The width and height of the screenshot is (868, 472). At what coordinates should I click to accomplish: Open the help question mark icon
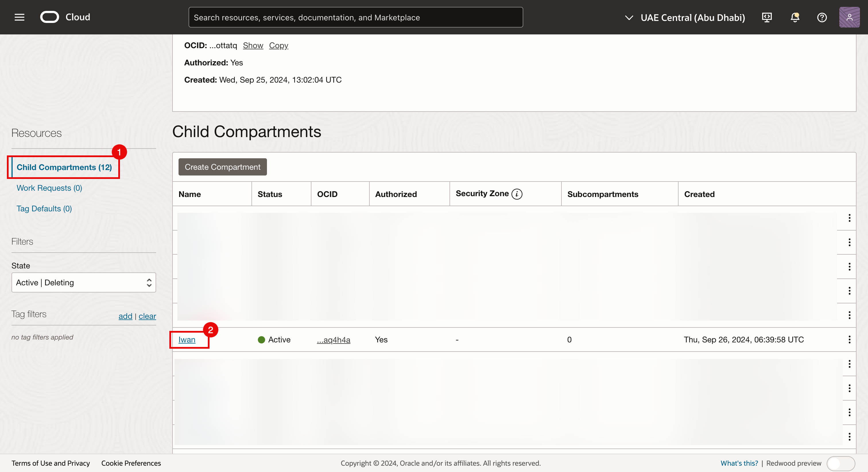click(x=821, y=17)
